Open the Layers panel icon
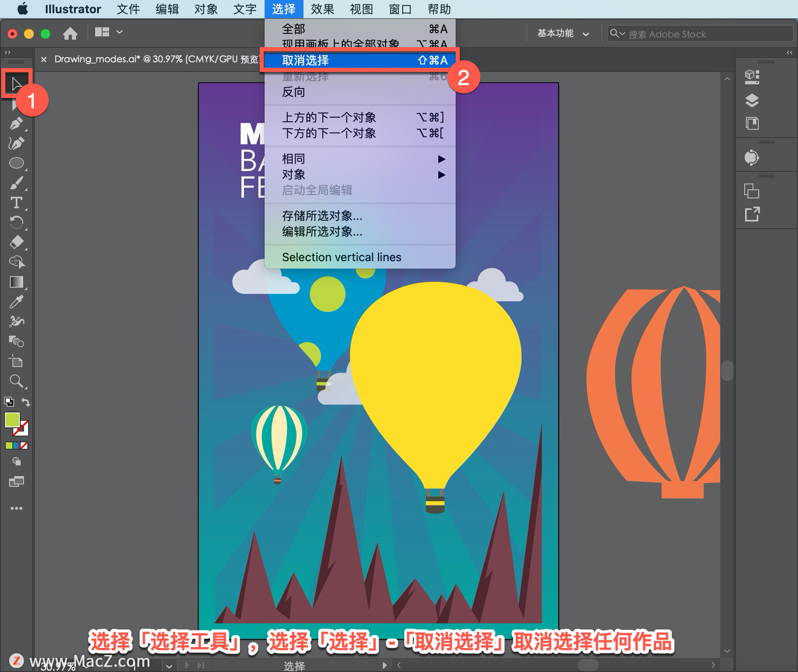 point(751,100)
